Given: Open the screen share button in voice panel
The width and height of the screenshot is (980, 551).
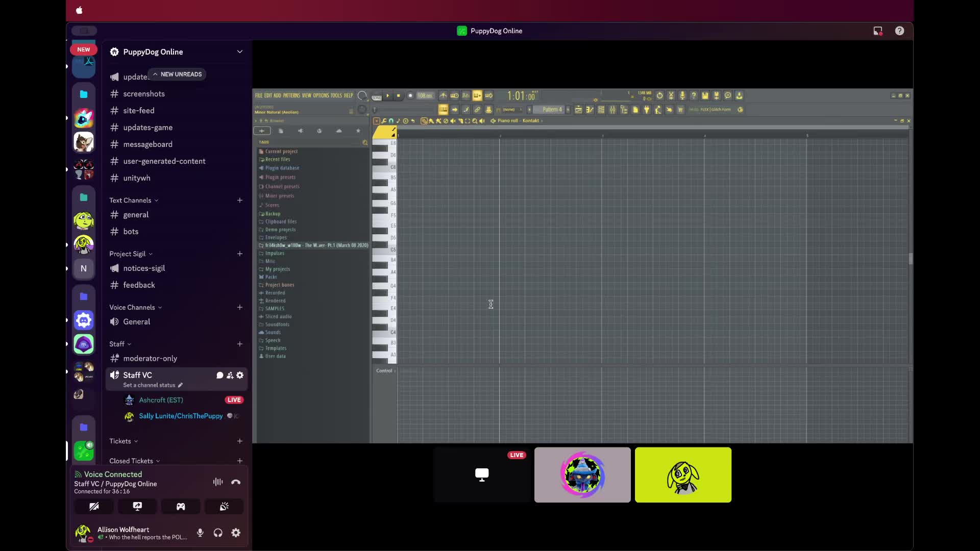Looking at the screenshot, I should (137, 506).
